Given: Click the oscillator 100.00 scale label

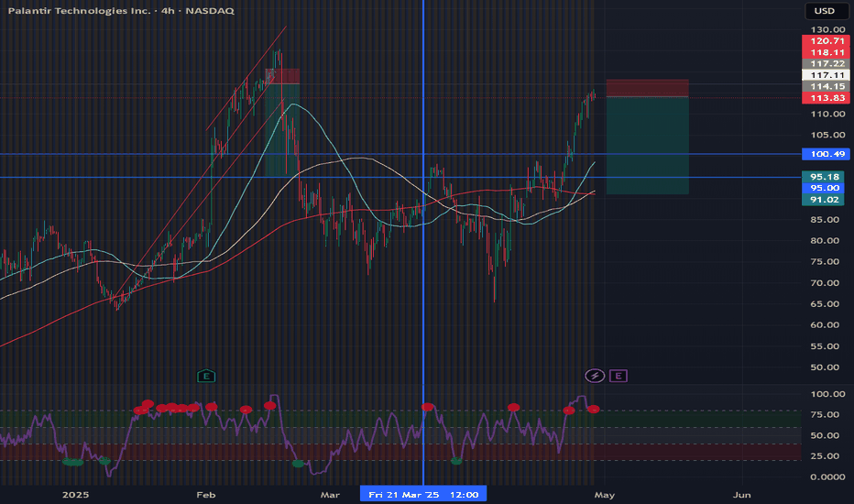Looking at the screenshot, I should (x=827, y=394).
